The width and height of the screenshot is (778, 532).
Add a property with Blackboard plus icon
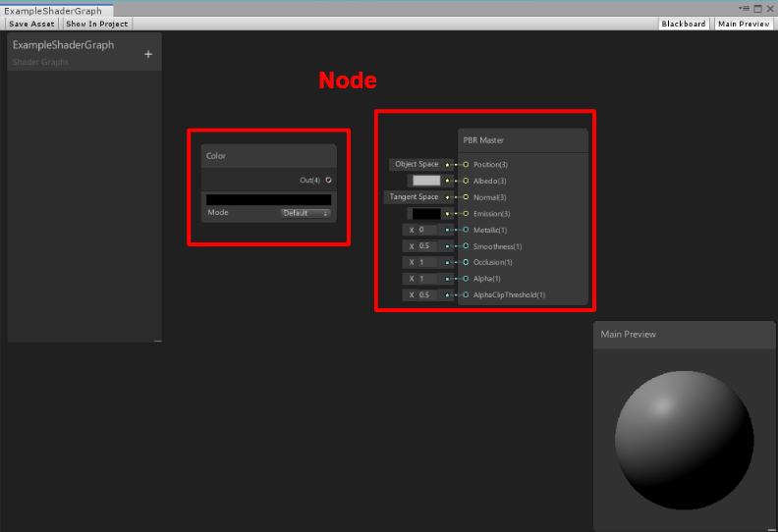(x=148, y=54)
